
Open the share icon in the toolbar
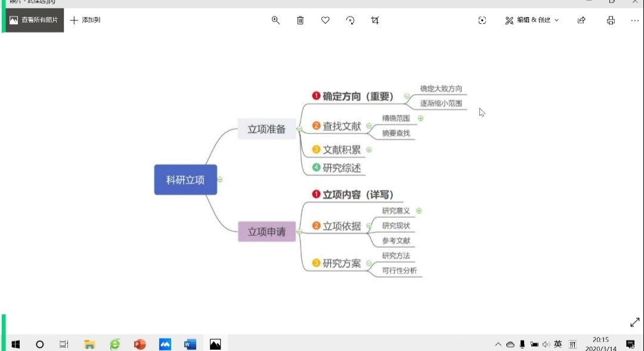point(581,20)
